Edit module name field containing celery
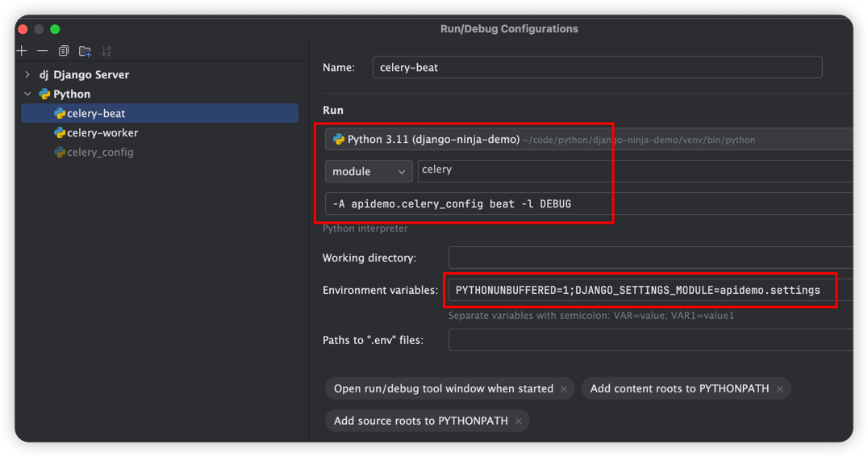Image resolution: width=868 pixels, height=457 pixels. 635,170
